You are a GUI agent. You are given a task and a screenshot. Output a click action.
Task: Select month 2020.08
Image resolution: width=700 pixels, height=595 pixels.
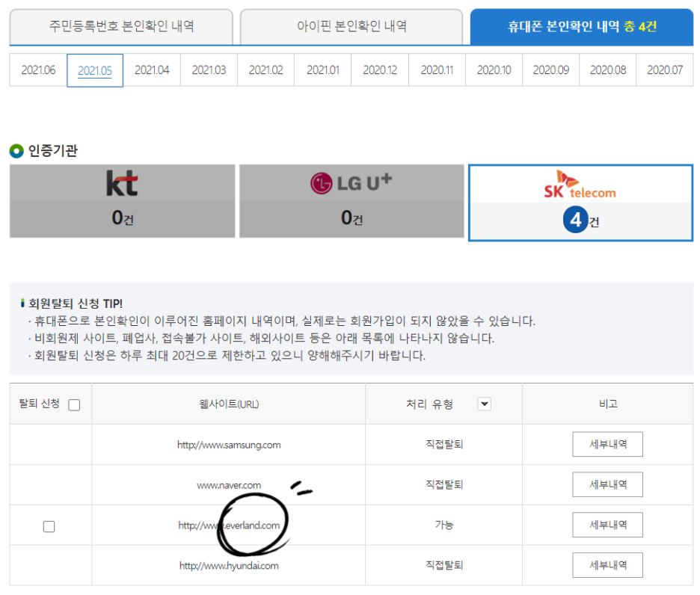pyautogui.click(x=608, y=70)
